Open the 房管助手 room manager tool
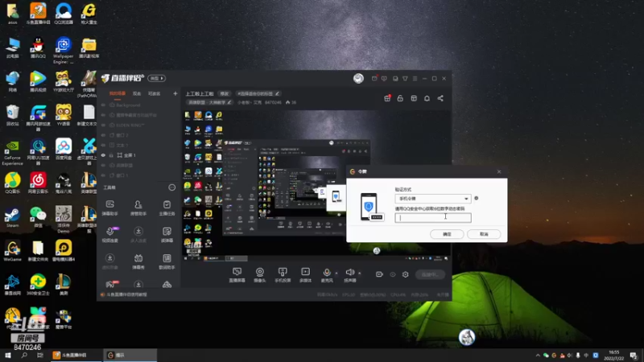 pyautogui.click(x=138, y=208)
